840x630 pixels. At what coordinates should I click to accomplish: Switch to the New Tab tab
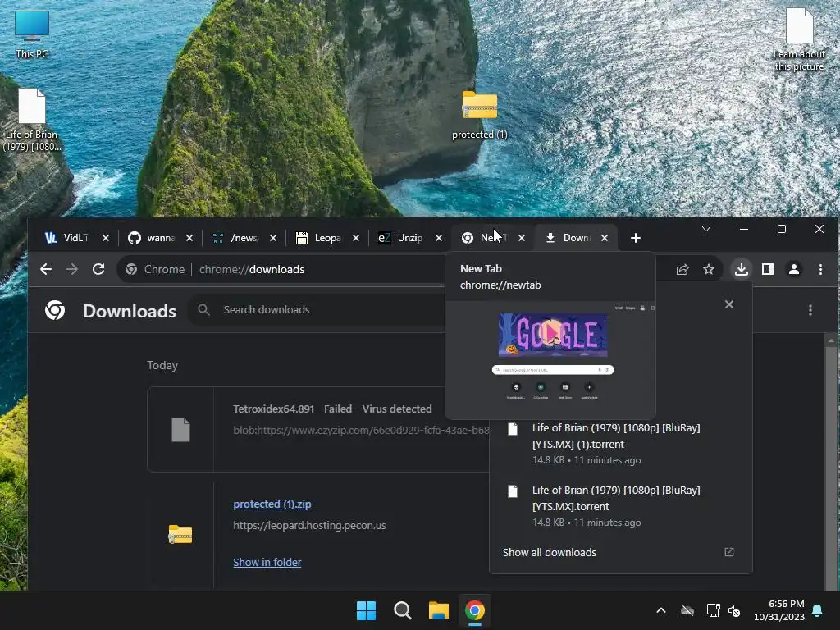[x=484, y=237]
